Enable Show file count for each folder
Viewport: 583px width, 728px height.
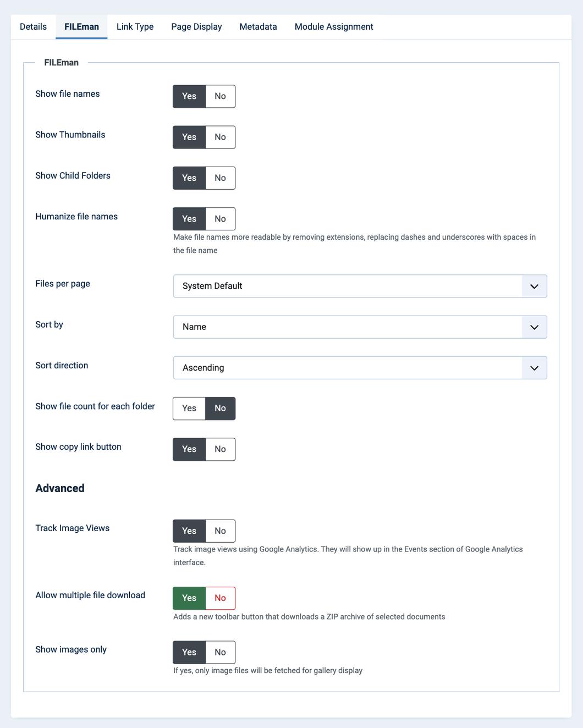[189, 409]
